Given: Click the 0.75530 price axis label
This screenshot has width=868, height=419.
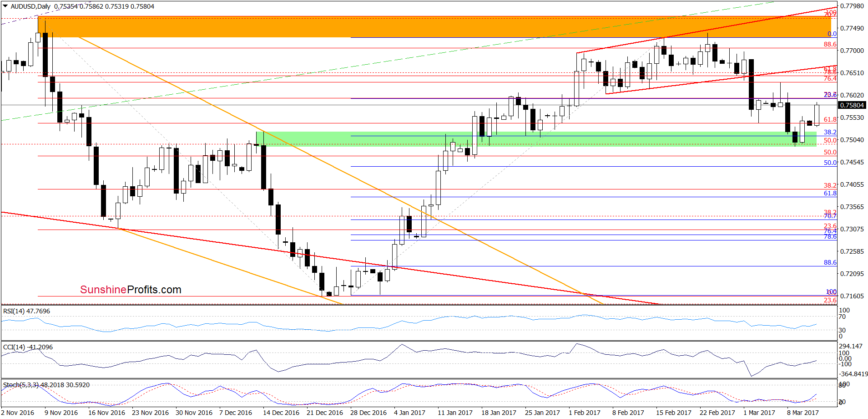Looking at the screenshot, I should click(x=852, y=118).
